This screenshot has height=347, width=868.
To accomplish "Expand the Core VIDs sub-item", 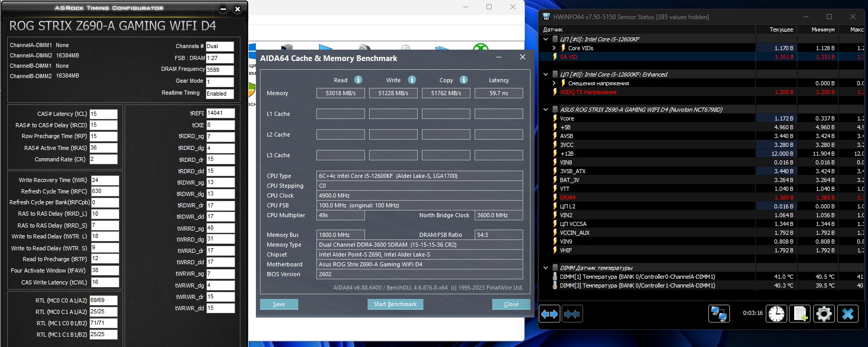I will coord(554,48).
